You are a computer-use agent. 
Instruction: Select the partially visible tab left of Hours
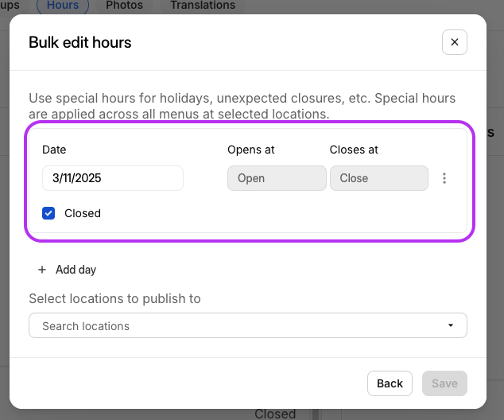click(x=10, y=6)
